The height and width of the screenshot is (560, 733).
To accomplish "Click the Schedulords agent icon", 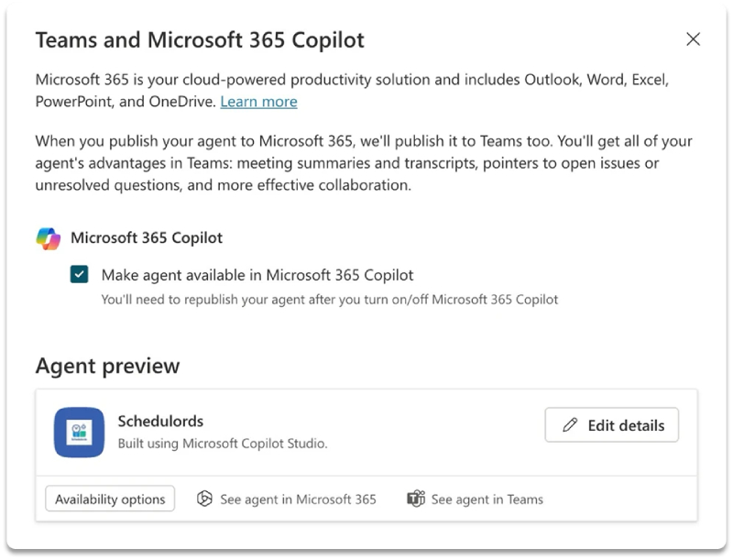I will [79, 432].
